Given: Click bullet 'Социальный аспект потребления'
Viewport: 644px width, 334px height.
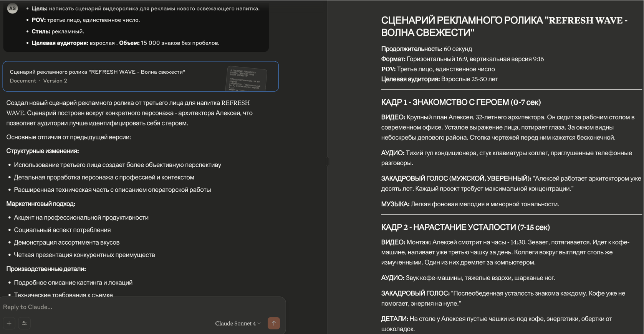Looking at the screenshot, I should click(62, 230).
